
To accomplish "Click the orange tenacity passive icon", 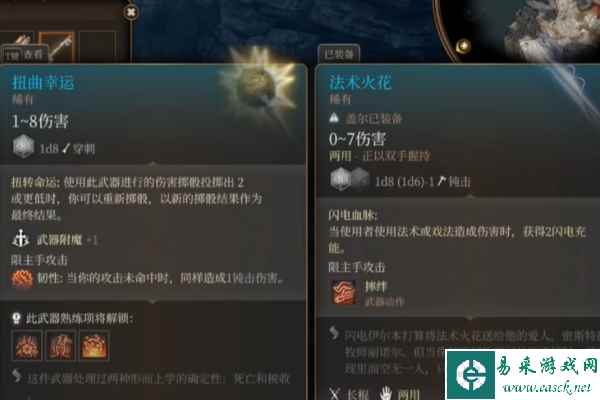I will (x=22, y=279).
